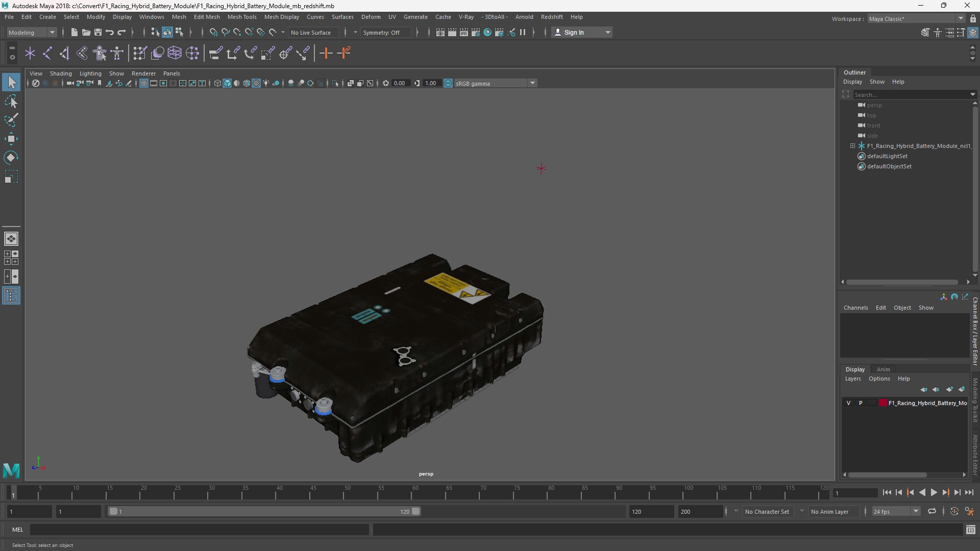
Task: Toggle sRGB gamma color management
Action: click(448, 83)
